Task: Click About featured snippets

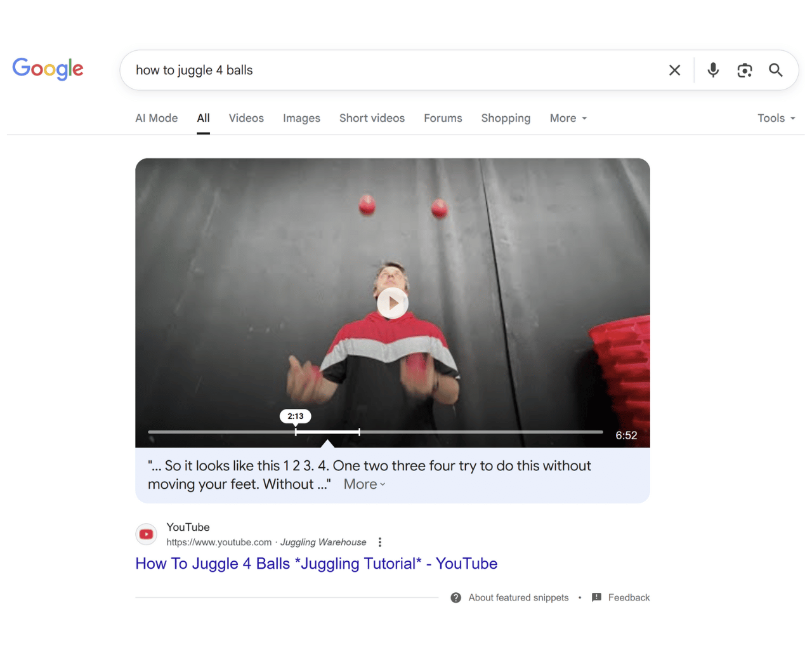Action: (518, 597)
